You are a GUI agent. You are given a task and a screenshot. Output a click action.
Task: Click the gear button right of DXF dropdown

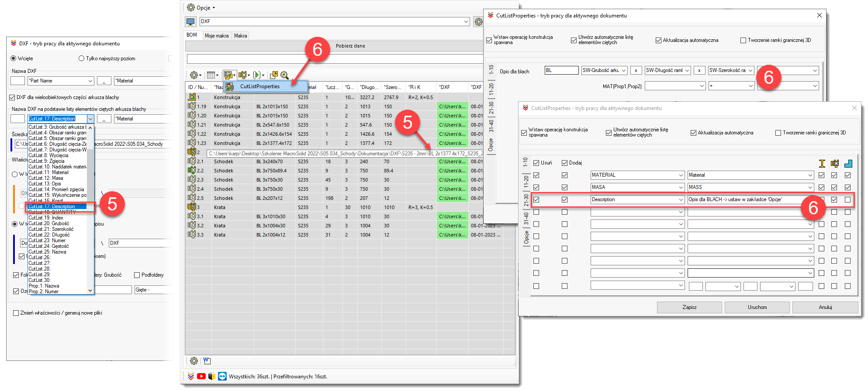point(478,21)
